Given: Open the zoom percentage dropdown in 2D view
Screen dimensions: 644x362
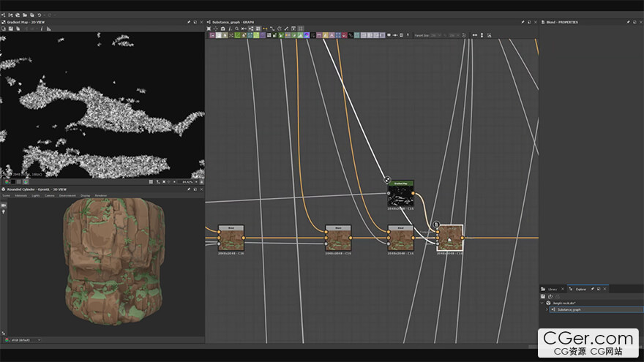Looking at the screenshot, I should 195,181.
